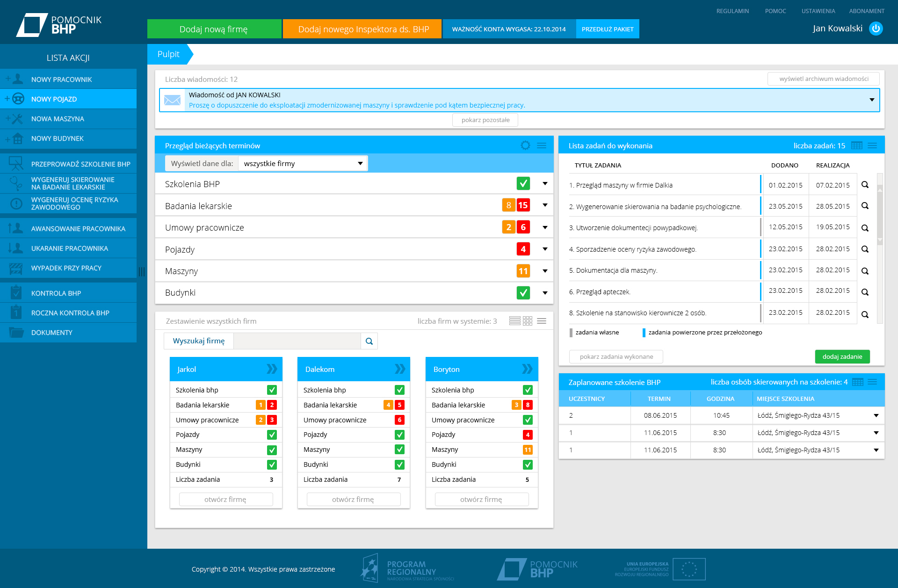Click the orange 11 badge in Maszyny row
The image size is (898, 588).
[523, 271]
